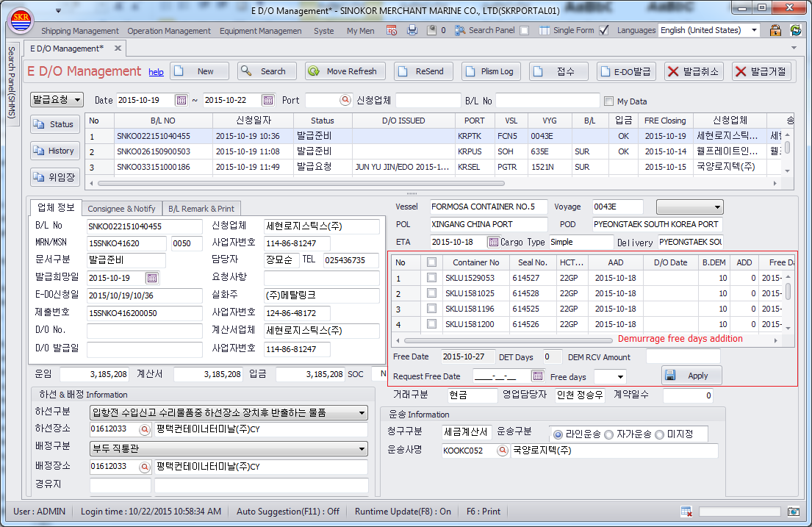812x527 pixels.
Task: Enable the My Data checkbox
Action: click(608, 101)
